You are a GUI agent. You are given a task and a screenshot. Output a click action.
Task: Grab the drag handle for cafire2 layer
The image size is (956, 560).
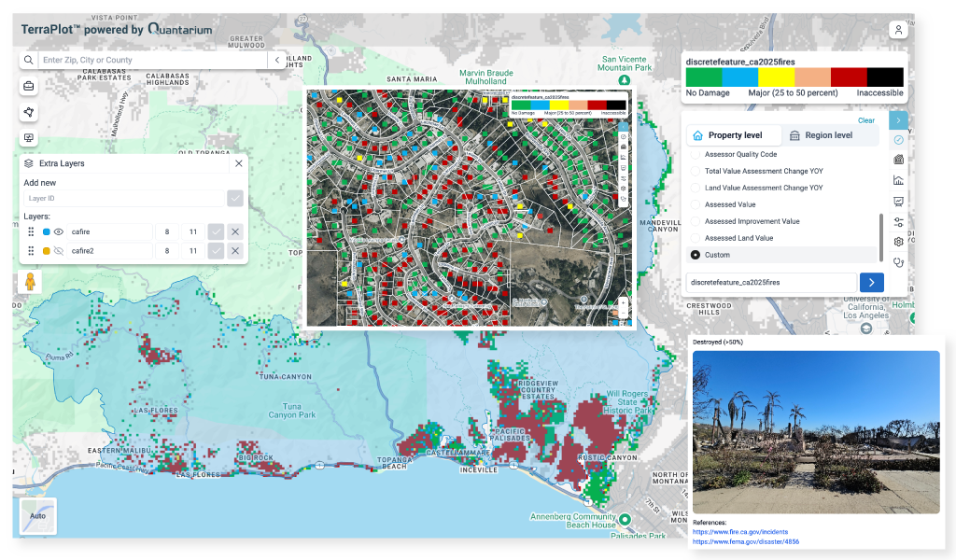point(31,250)
